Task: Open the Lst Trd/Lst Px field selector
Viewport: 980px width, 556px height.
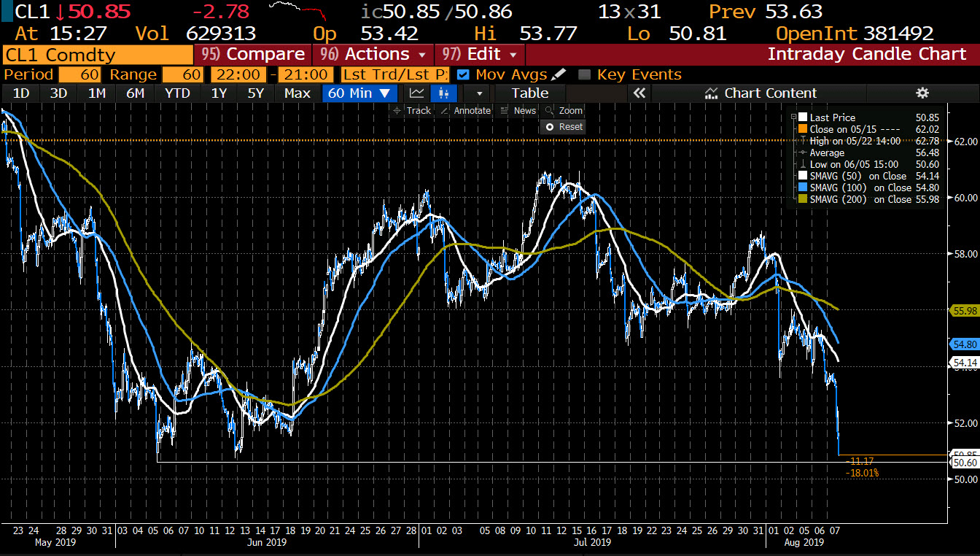Action: (394, 74)
